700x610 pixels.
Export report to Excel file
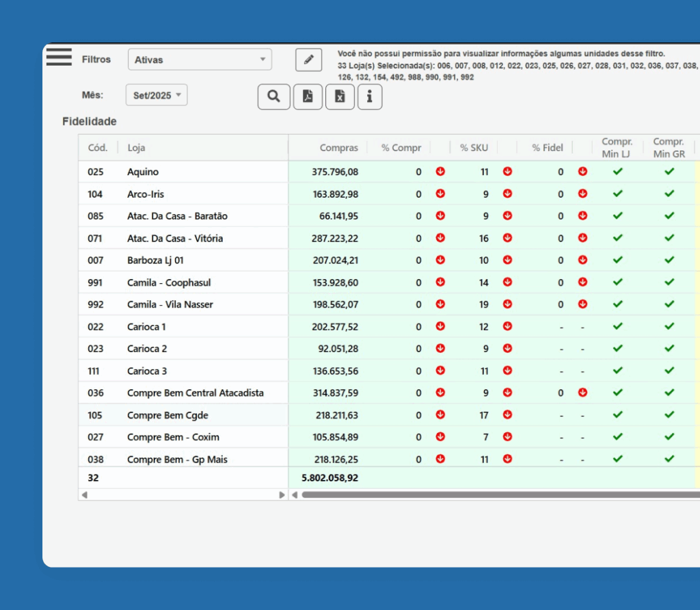340,97
